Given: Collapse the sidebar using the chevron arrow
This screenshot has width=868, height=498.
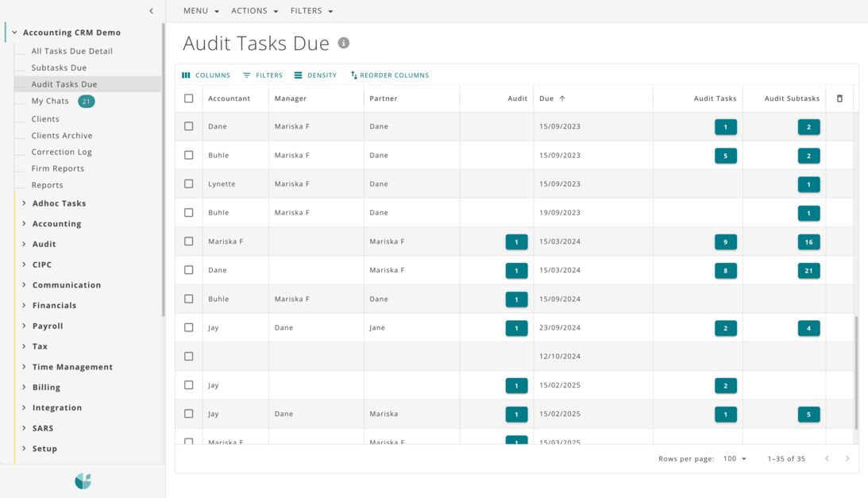Looking at the screenshot, I should [x=151, y=11].
